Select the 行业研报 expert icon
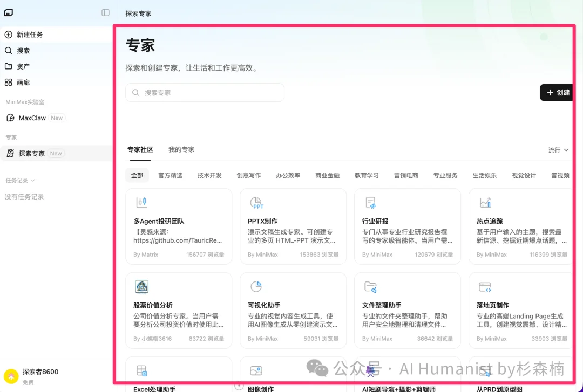 coord(370,203)
